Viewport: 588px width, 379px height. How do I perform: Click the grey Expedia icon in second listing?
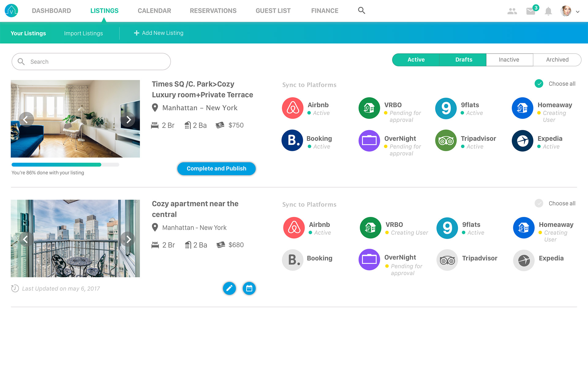[x=524, y=260]
